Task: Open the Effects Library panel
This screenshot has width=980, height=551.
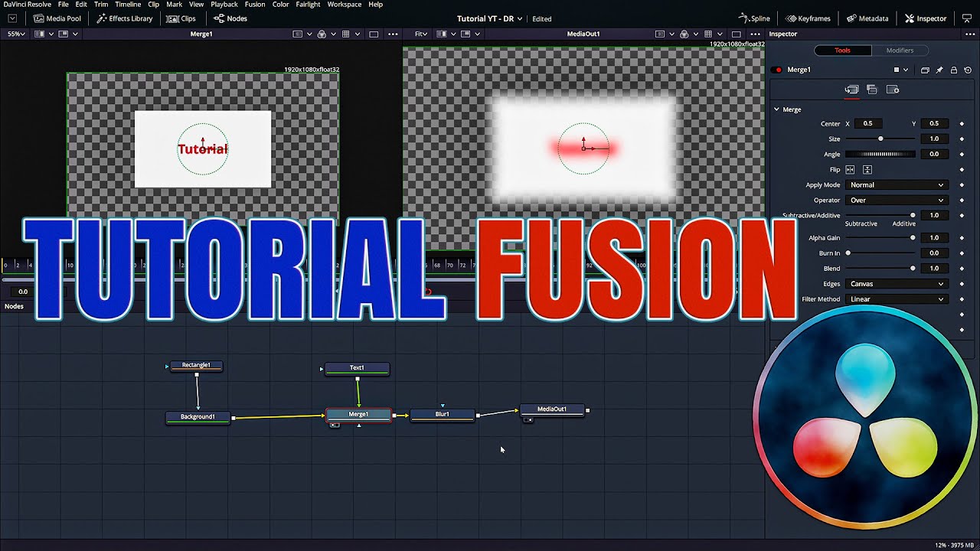Action: click(x=125, y=18)
